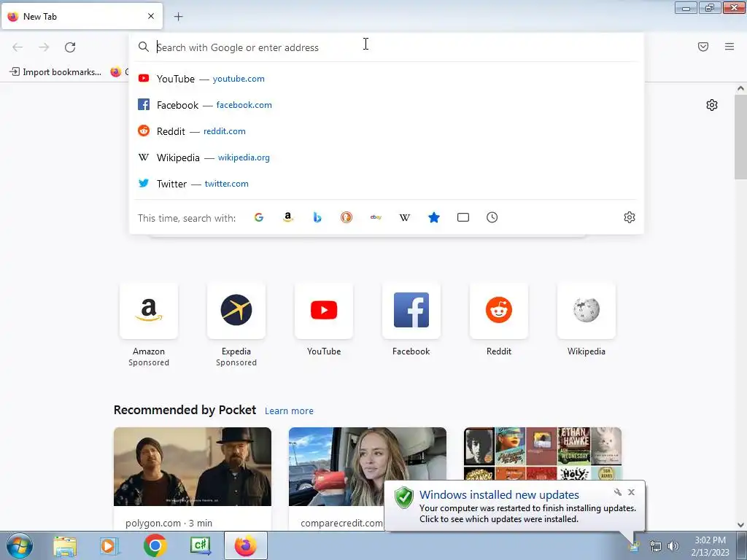Screen dimensions: 747x560
Task: Open the Firefox hamburger menu
Action: [x=729, y=47]
